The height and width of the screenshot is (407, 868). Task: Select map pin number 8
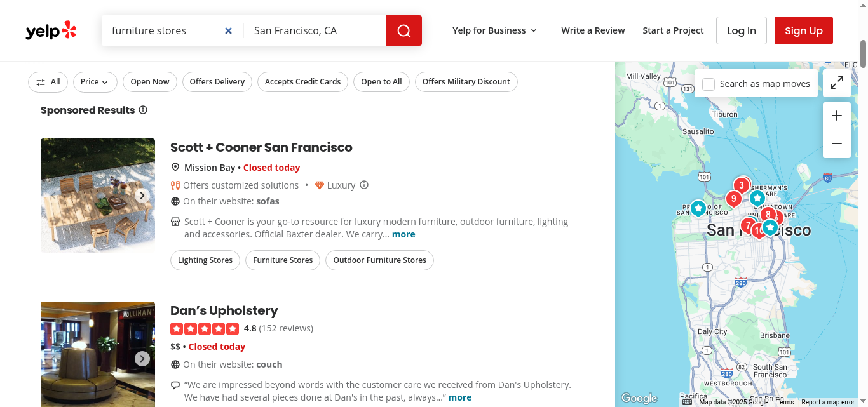[768, 215]
